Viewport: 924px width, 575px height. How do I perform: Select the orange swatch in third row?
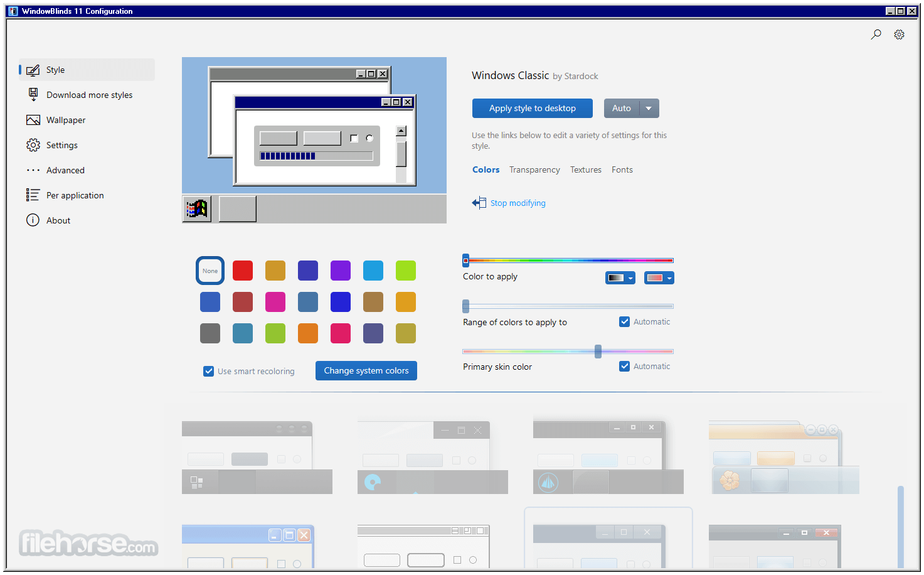click(x=308, y=333)
